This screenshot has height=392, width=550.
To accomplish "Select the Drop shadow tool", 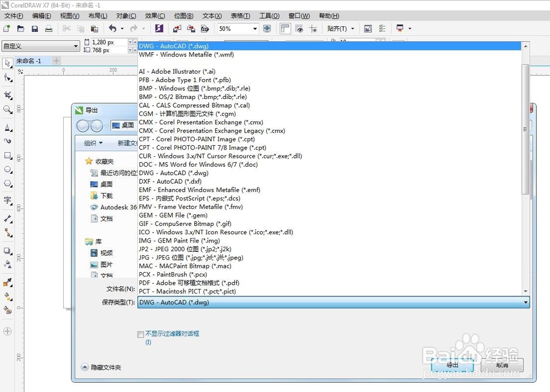I will click(x=7, y=251).
